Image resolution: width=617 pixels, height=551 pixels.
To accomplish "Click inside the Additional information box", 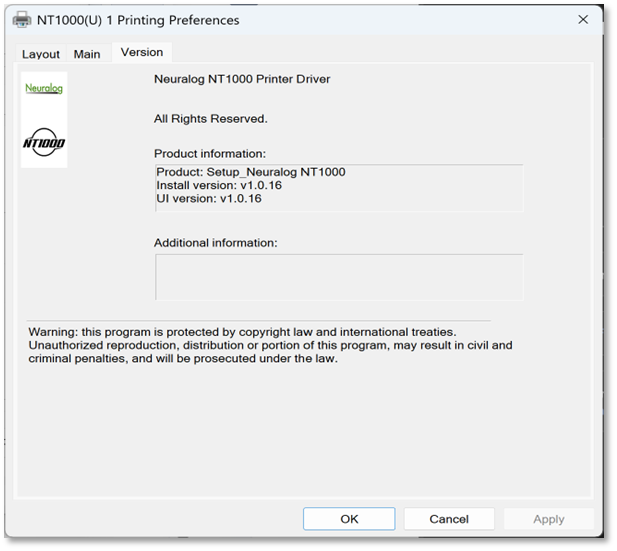I will (338, 277).
